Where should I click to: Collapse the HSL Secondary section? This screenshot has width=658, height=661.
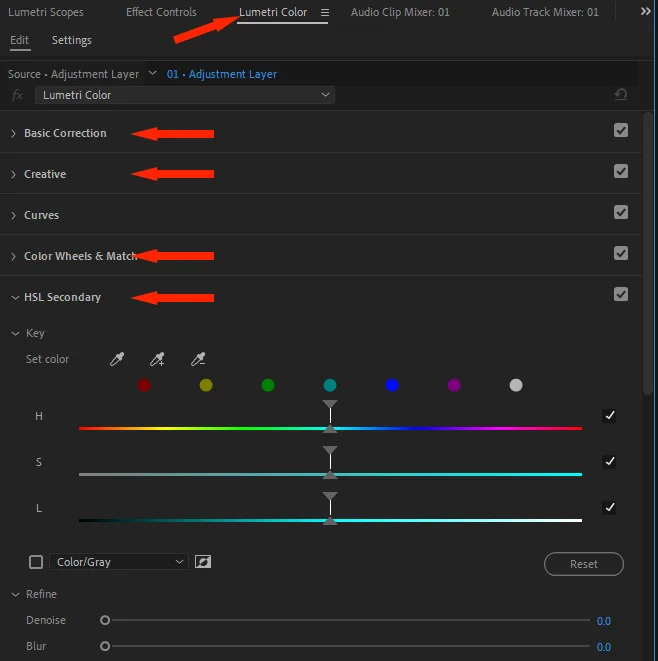pos(15,298)
